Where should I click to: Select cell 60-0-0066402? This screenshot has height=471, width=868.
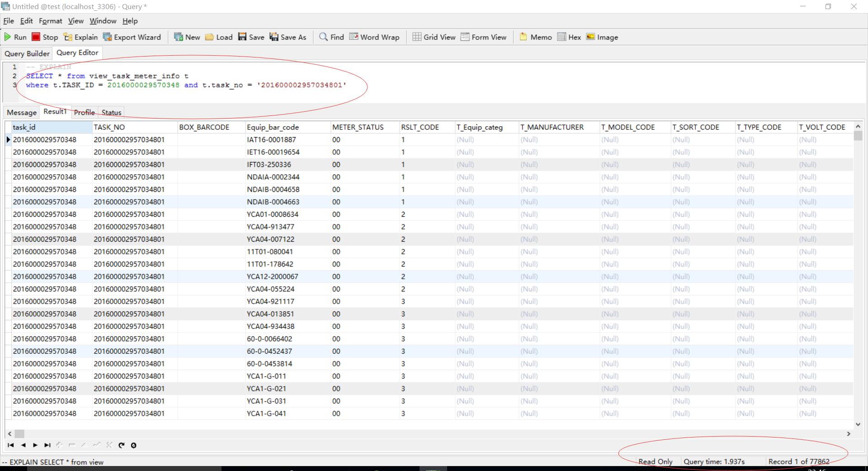point(288,339)
